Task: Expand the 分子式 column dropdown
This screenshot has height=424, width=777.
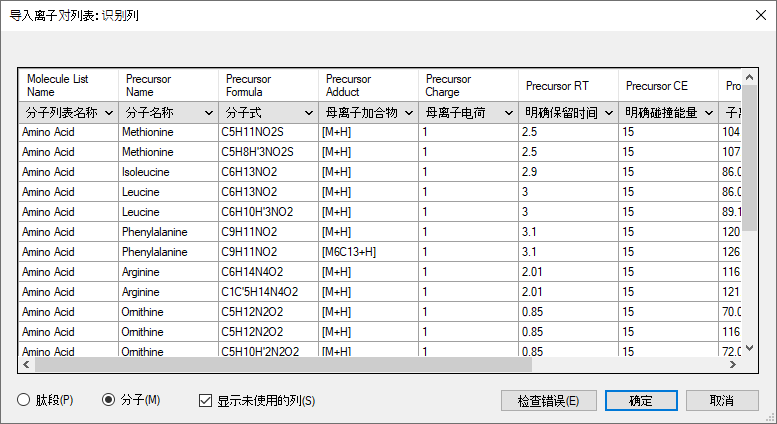Action: 308,113
